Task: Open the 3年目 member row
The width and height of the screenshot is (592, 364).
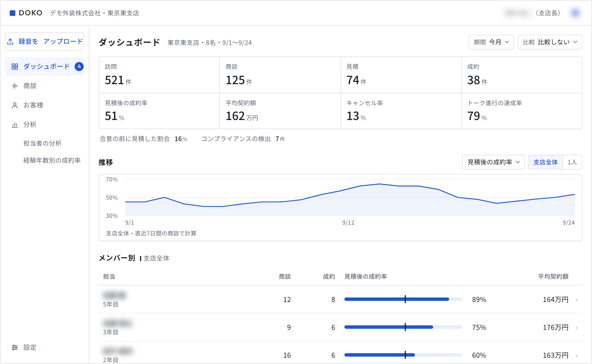Action: [x=340, y=327]
